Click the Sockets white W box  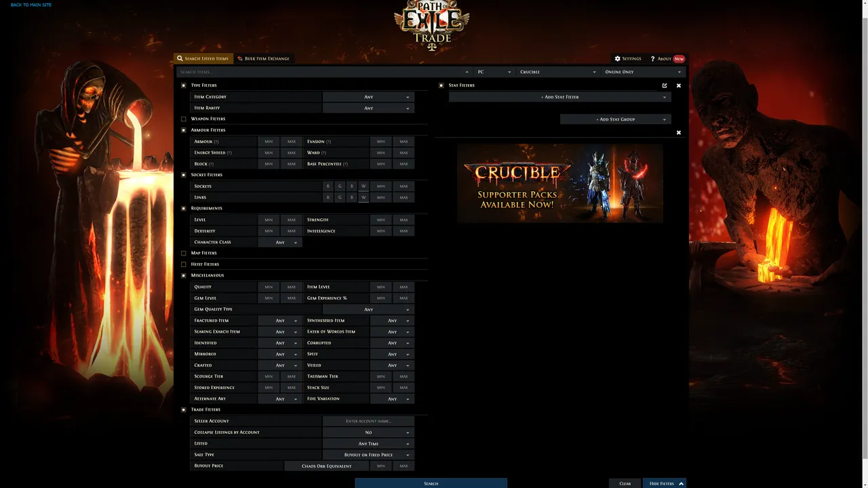pos(363,186)
